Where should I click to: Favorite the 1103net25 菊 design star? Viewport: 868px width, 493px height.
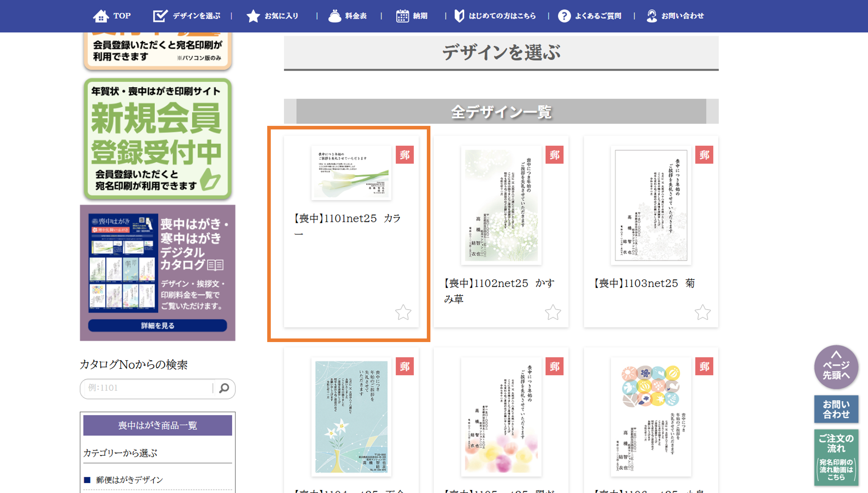click(702, 312)
